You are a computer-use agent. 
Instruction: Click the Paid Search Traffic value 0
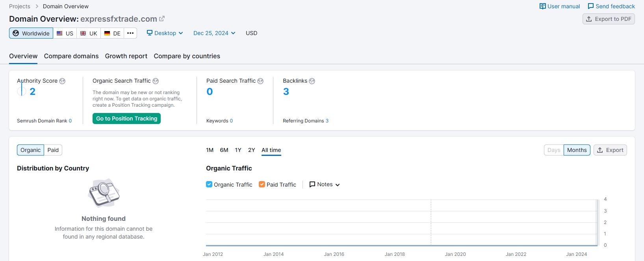(210, 92)
